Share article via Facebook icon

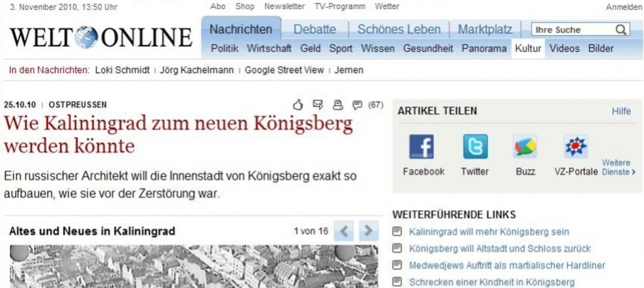(422, 147)
